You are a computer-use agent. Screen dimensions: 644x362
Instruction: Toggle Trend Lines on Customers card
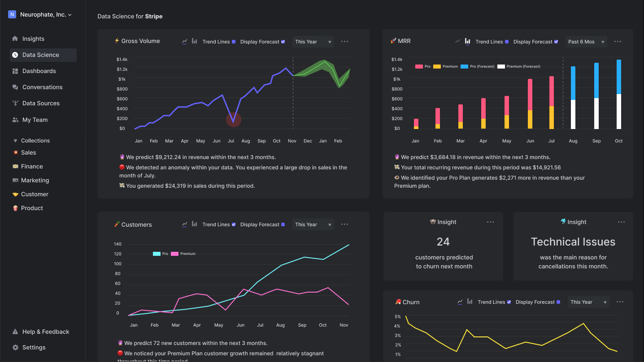pyautogui.click(x=234, y=224)
